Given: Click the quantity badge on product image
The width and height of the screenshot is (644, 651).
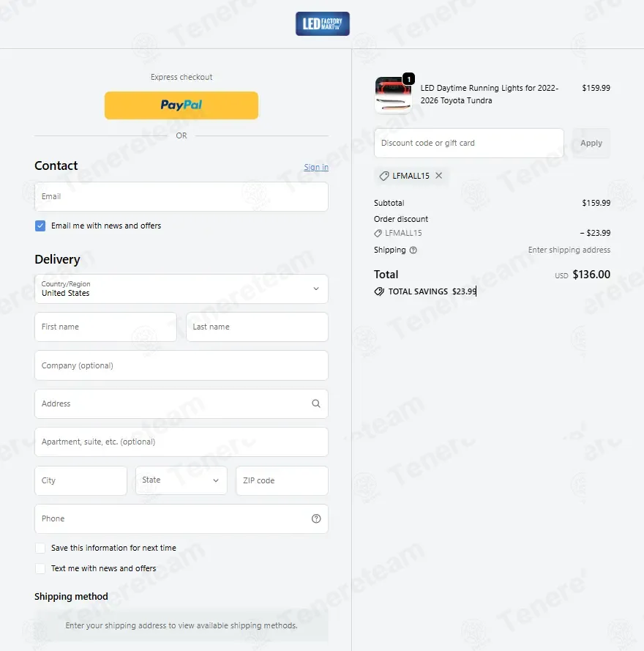Looking at the screenshot, I should pos(409,79).
